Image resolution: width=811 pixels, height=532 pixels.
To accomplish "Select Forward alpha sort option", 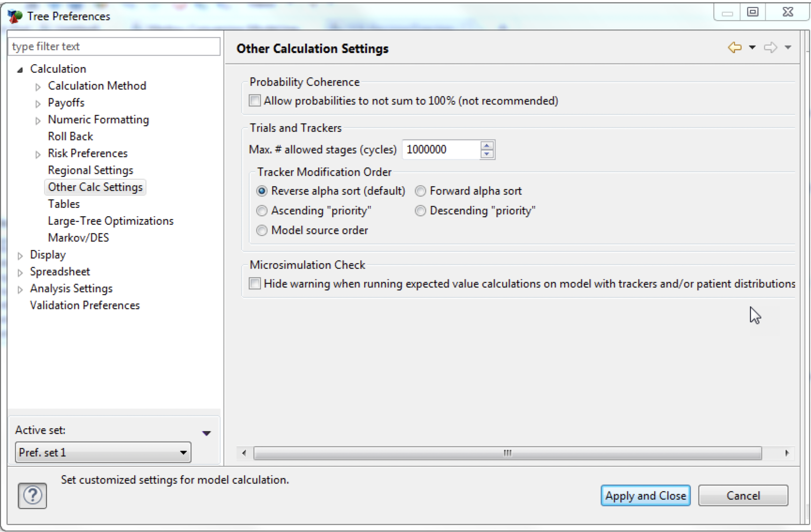I will [x=420, y=191].
